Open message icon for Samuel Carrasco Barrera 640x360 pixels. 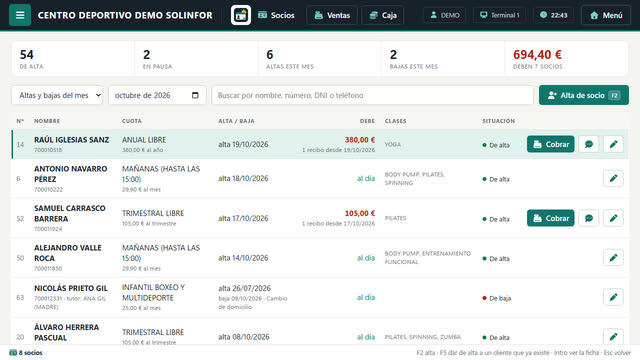tap(589, 218)
